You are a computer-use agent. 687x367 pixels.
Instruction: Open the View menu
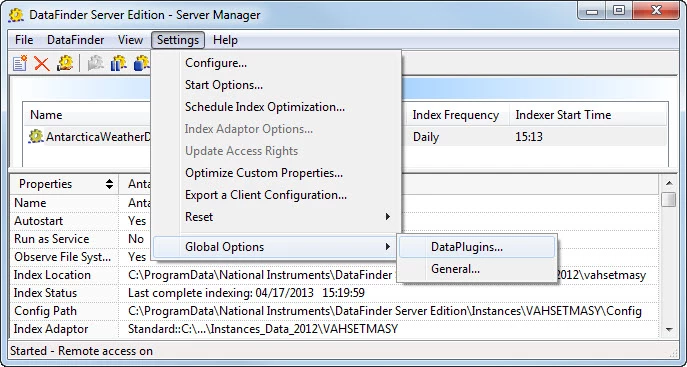(130, 40)
